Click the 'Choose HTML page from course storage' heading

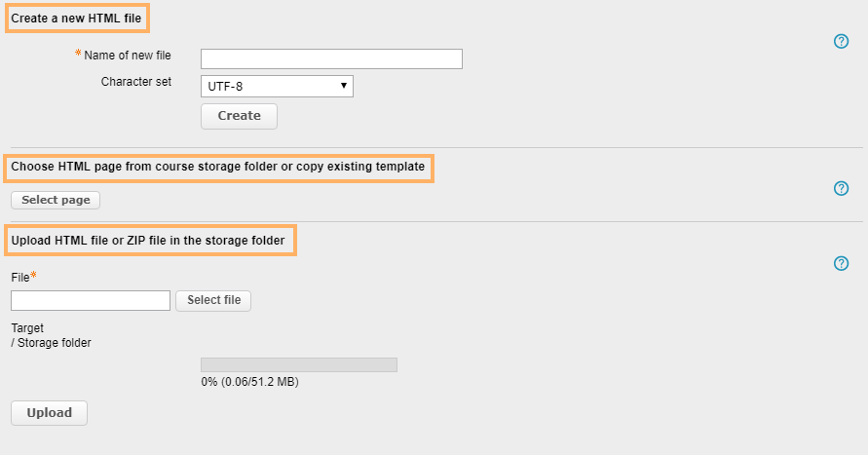point(218,167)
